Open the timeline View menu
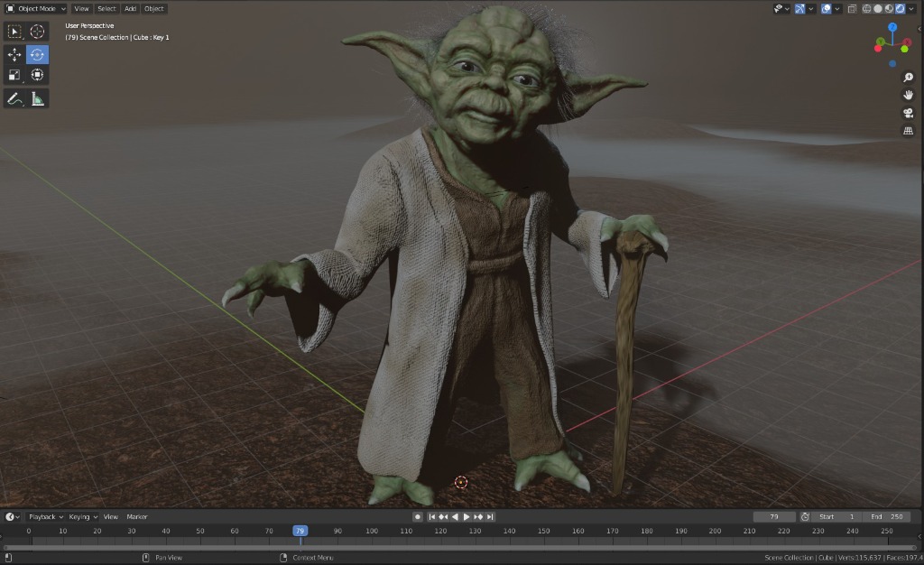 111,516
